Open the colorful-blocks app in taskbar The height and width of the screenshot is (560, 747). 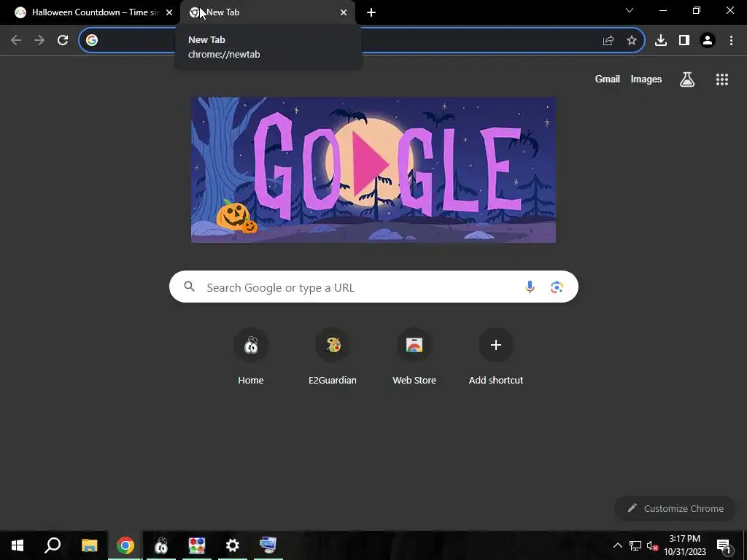[197, 545]
